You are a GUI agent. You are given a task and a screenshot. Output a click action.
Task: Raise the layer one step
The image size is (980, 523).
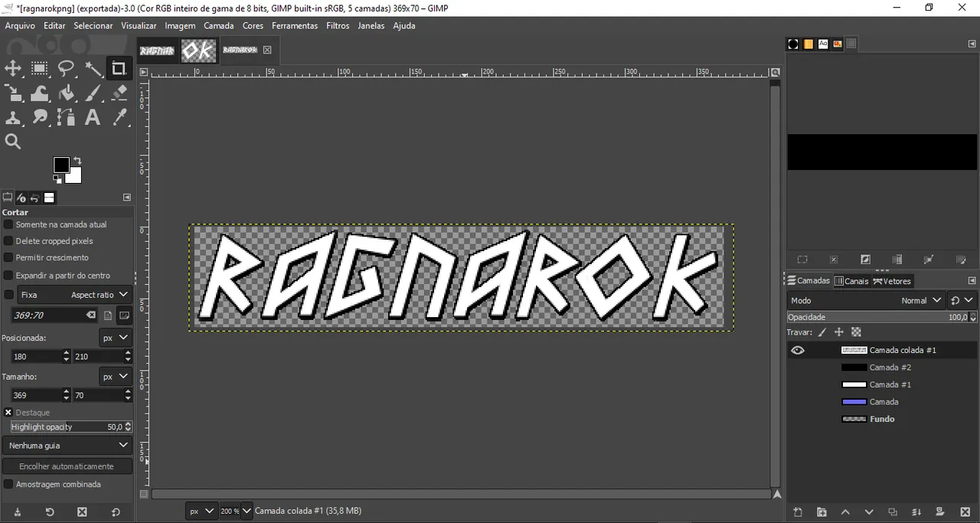[845, 512]
